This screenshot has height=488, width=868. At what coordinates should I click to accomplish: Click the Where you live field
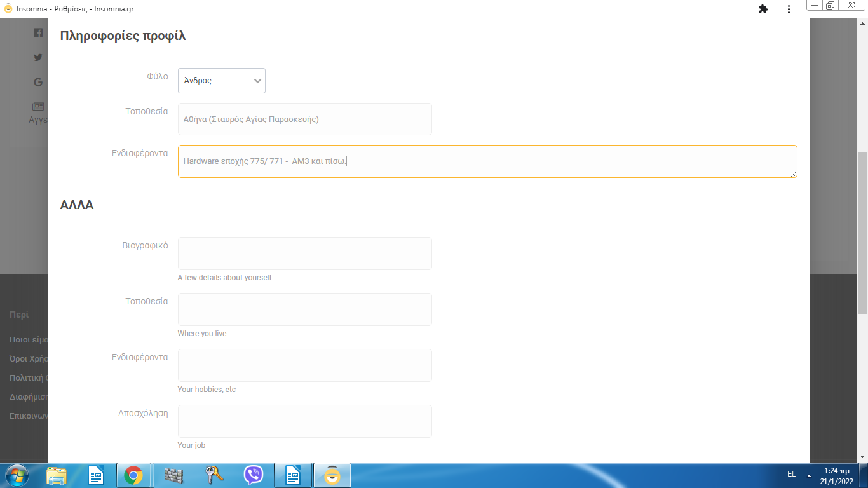(x=305, y=309)
